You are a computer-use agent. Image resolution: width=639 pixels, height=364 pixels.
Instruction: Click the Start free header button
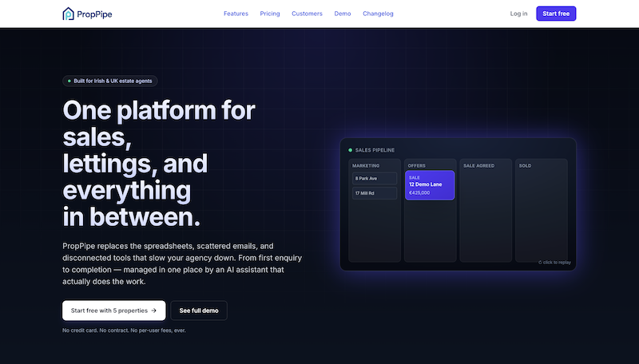tap(556, 14)
